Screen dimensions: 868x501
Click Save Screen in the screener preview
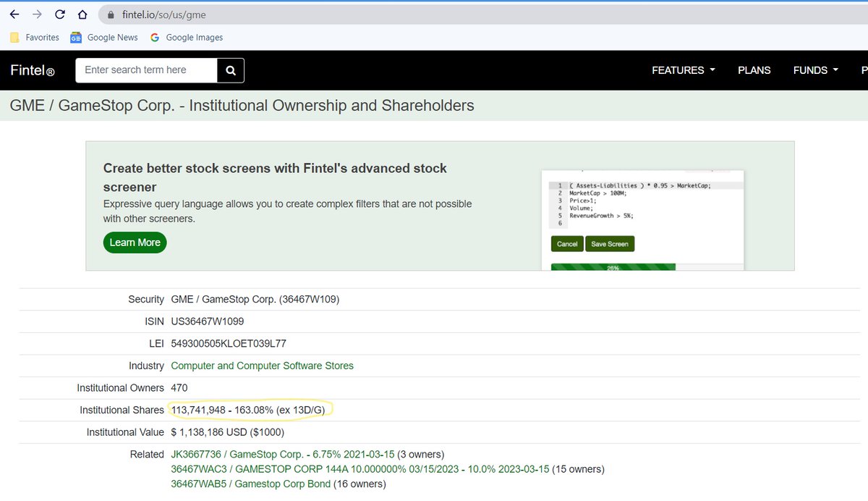pyautogui.click(x=610, y=244)
